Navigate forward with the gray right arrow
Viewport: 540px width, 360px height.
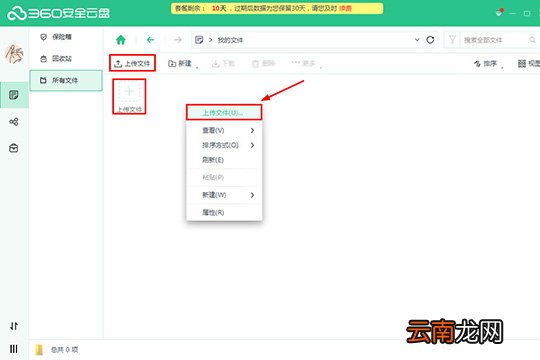[x=178, y=40]
